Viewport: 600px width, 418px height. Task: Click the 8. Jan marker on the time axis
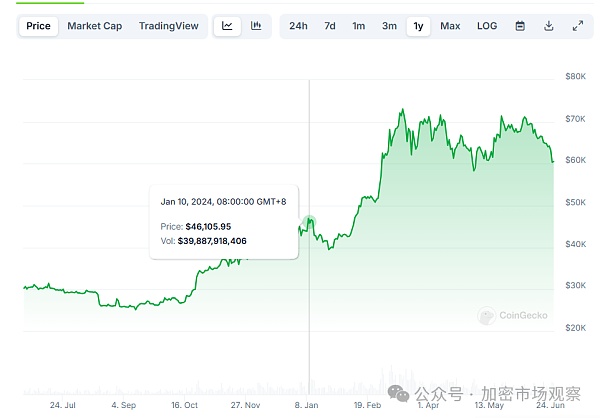tap(309, 405)
